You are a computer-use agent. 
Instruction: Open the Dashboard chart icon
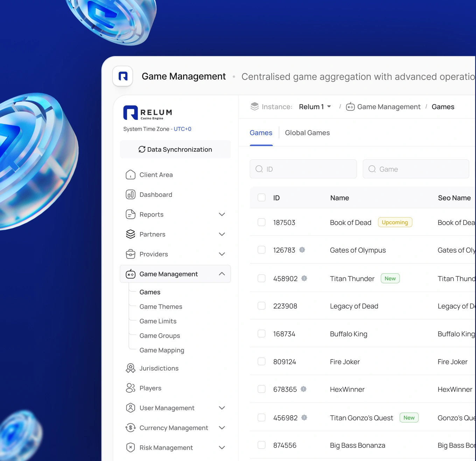[x=131, y=194]
